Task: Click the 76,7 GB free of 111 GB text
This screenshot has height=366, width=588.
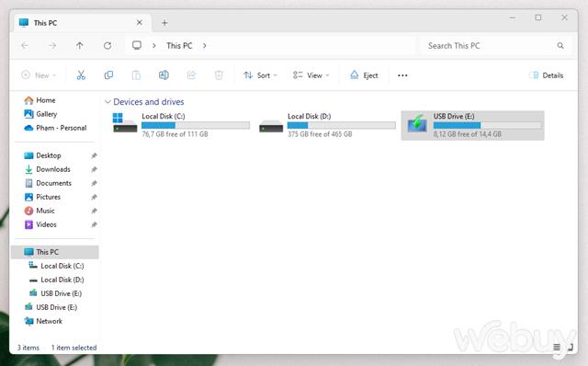Action: (175, 134)
